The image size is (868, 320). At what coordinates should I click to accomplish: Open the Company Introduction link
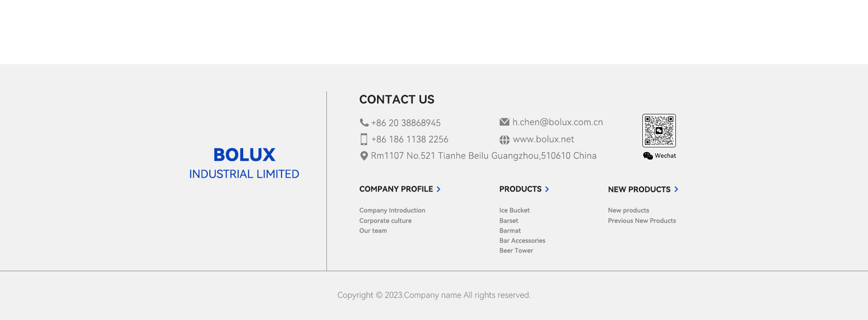point(392,211)
